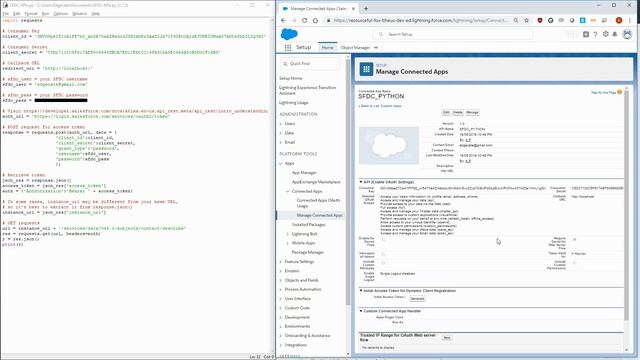Screen dimensions: 640x360
Task: Select the Home tab in Setup
Action: point(327,48)
